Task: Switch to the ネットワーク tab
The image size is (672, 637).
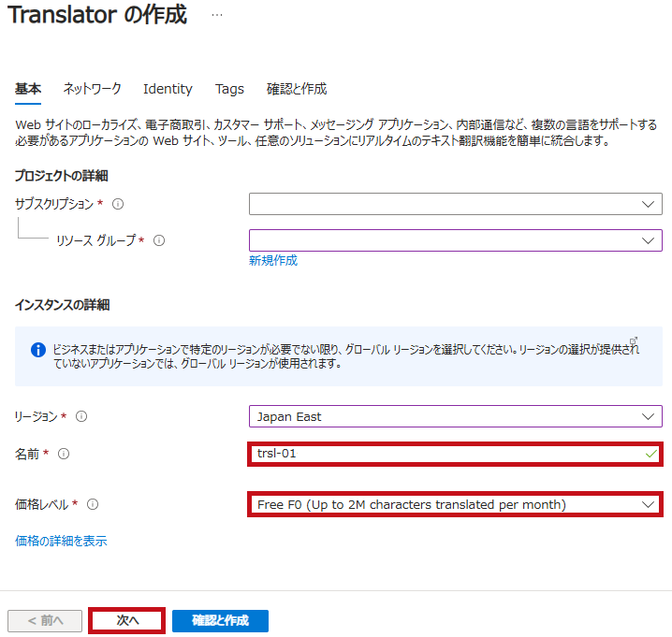Action: click(x=92, y=89)
